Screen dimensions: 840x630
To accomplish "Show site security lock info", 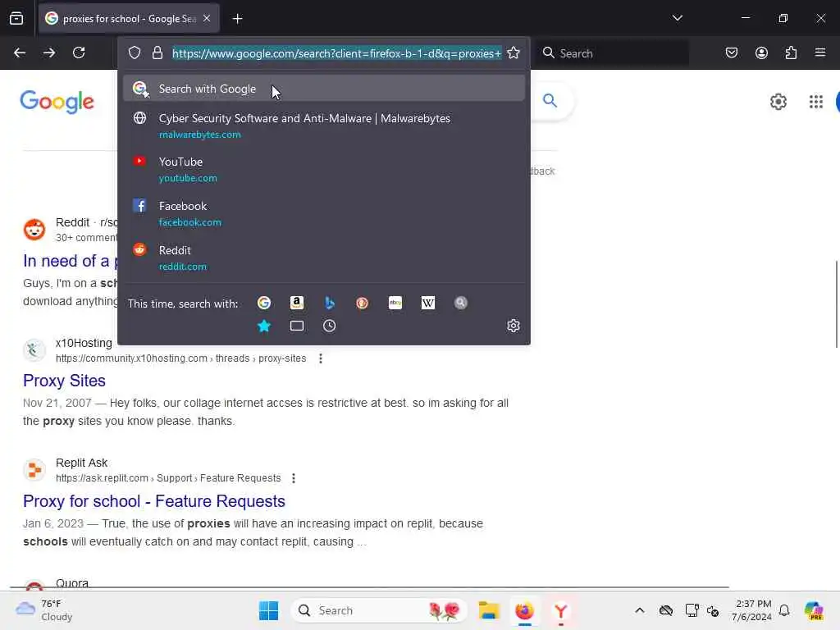I will pos(157,52).
